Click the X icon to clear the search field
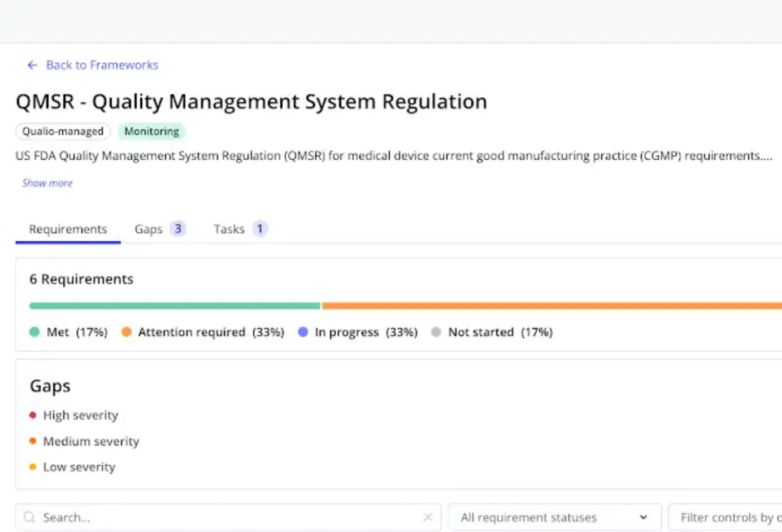This screenshot has width=782, height=532. tap(428, 517)
